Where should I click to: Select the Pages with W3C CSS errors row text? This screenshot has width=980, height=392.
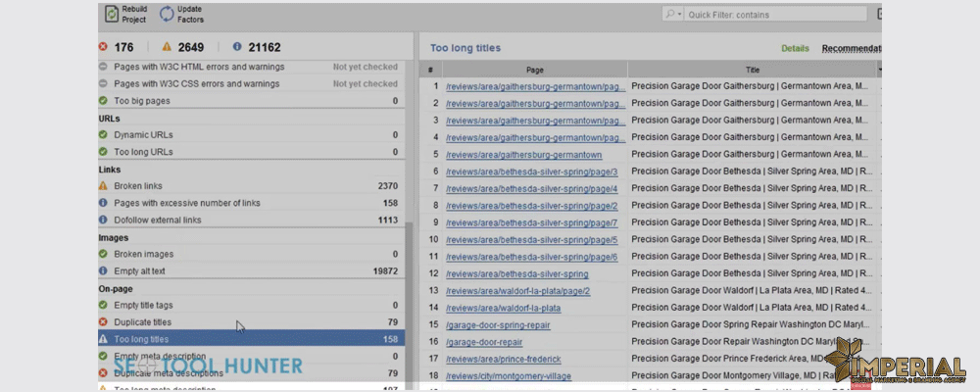point(196,83)
